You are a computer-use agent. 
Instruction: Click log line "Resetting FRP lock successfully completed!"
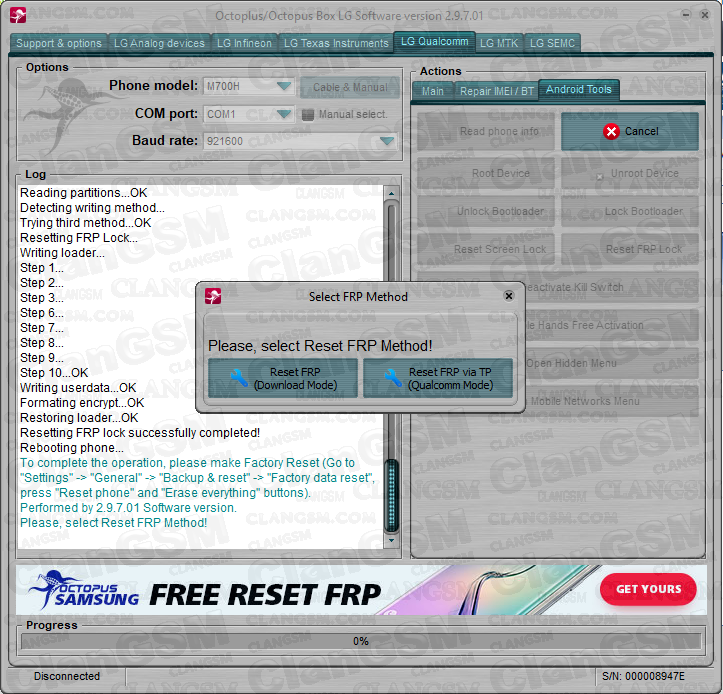coord(140,433)
